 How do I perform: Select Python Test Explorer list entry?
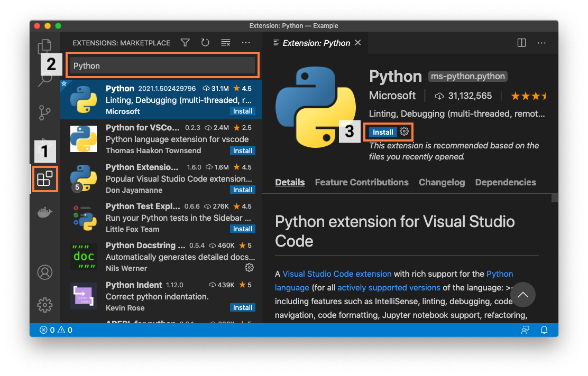point(161,218)
